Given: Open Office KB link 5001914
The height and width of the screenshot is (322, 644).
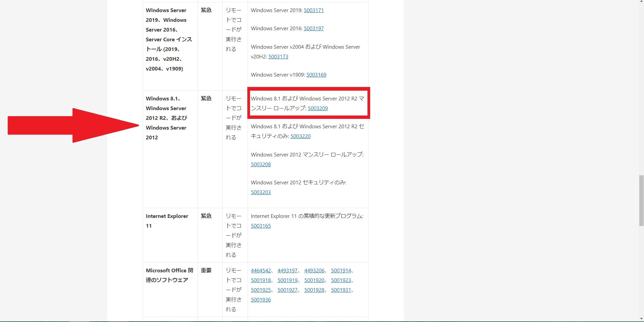Looking at the screenshot, I should click(341, 271).
